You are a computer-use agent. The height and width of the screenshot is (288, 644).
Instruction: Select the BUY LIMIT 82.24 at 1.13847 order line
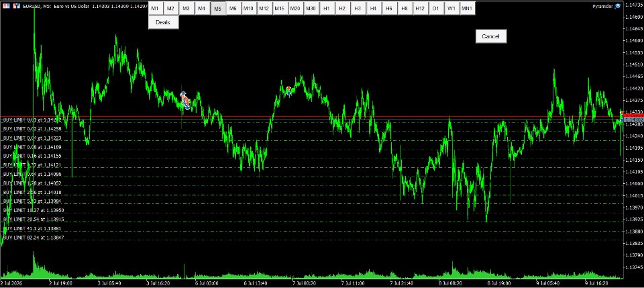[34, 238]
